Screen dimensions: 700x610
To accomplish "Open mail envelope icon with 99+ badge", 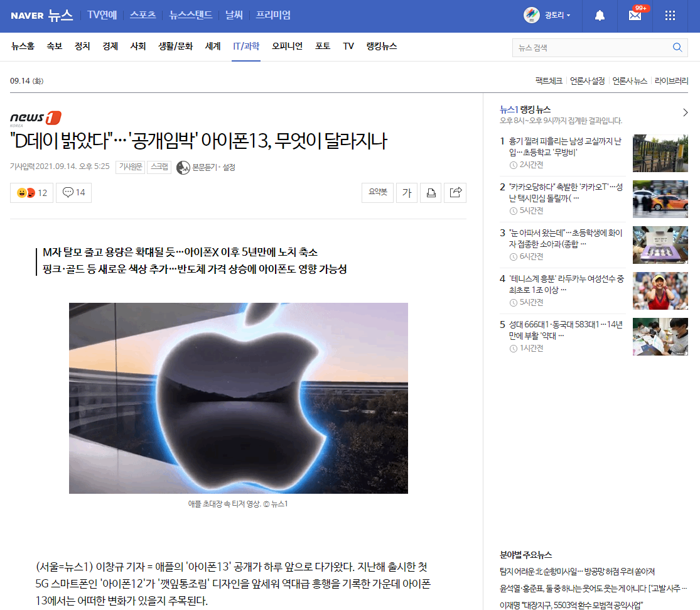I will [x=635, y=15].
